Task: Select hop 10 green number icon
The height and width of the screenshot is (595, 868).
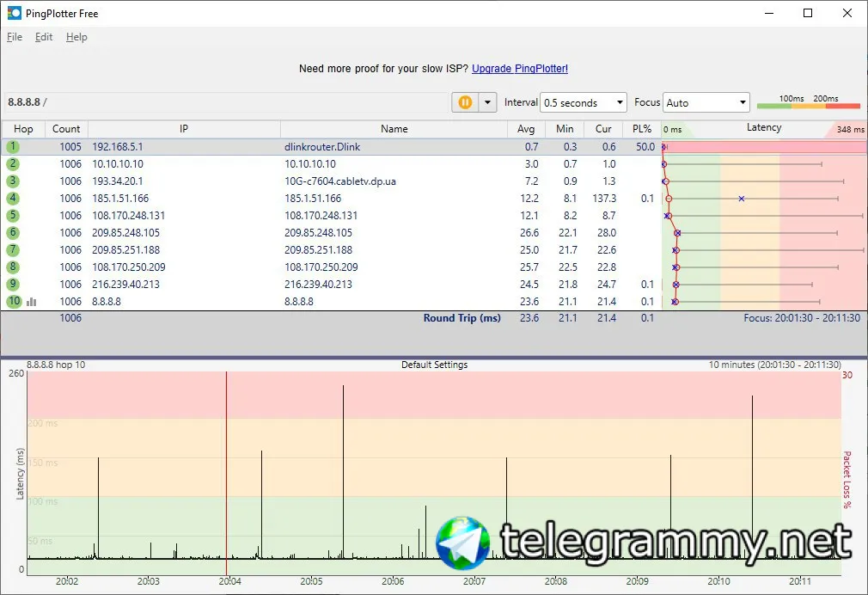Action: (13, 302)
